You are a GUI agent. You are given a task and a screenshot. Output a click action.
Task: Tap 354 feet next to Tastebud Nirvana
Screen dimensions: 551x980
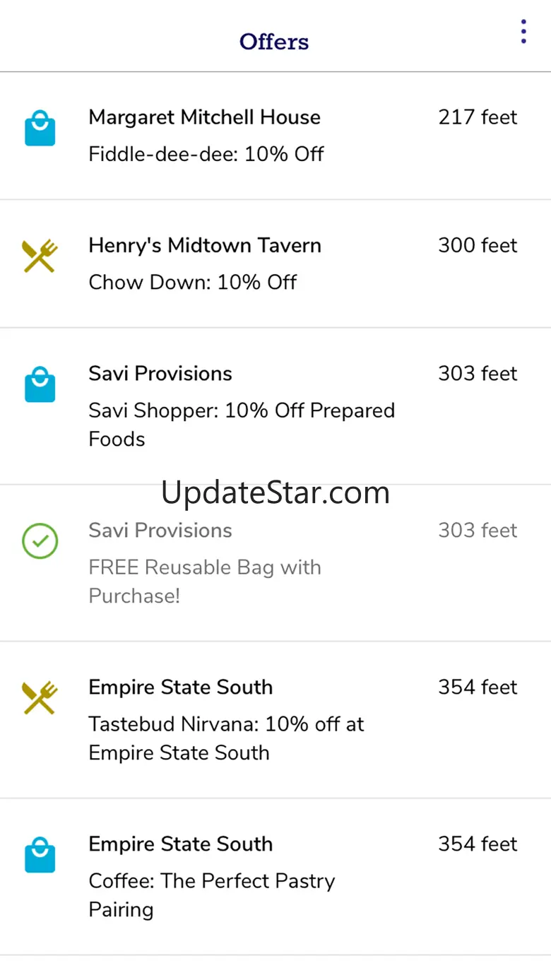[x=478, y=687]
